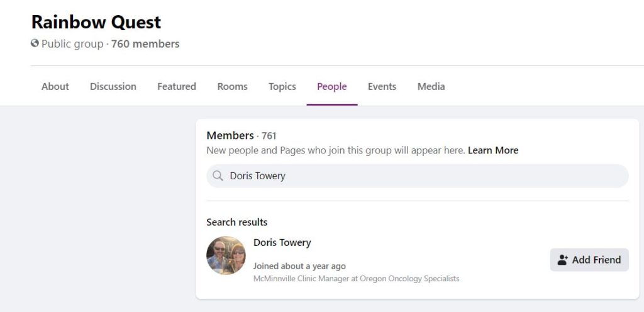The height and width of the screenshot is (312, 644).
Task: Click the Add Friend button
Action: [589, 260]
